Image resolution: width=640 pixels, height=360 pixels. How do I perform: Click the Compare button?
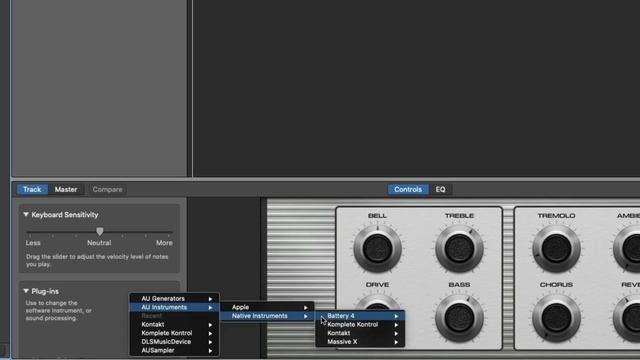[x=107, y=189]
